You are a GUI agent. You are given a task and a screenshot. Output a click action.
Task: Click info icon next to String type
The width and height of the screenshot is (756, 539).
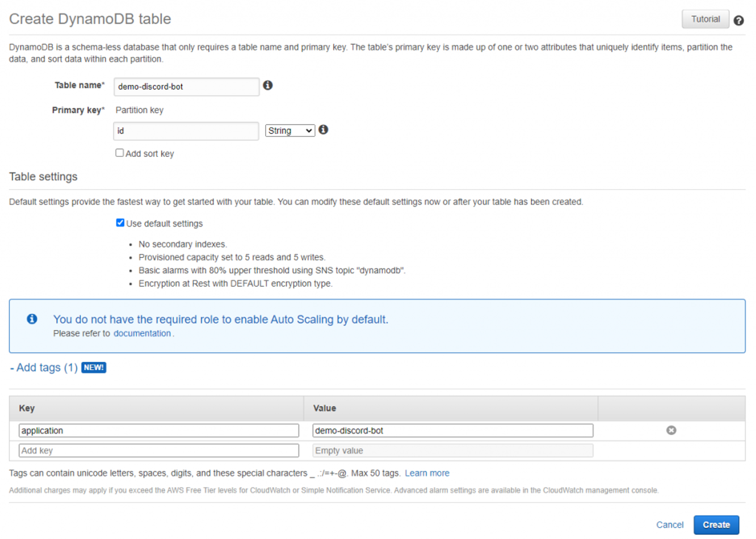(x=323, y=129)
